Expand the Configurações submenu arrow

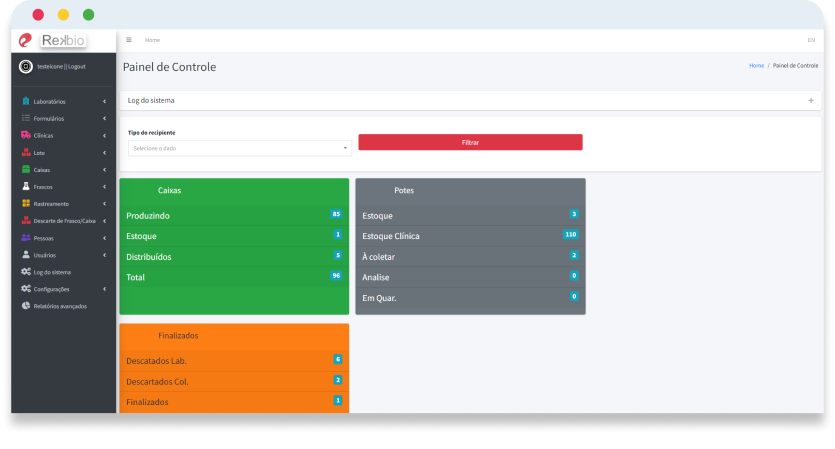coord(104,289)
